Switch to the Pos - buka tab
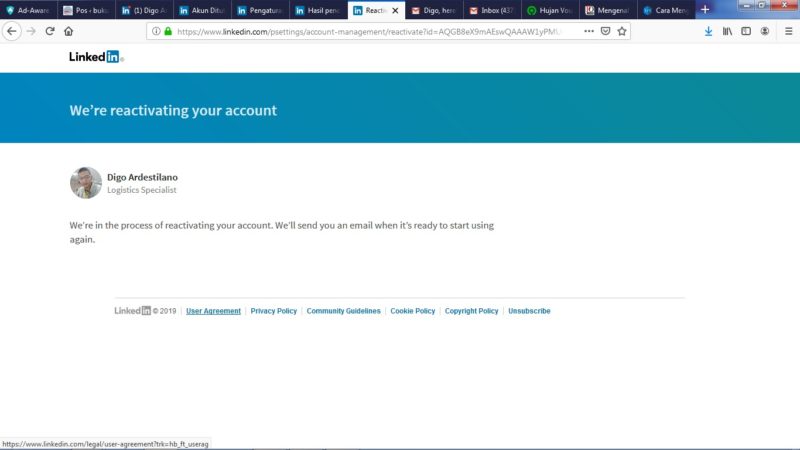800x450 pixels. (86, 10)
